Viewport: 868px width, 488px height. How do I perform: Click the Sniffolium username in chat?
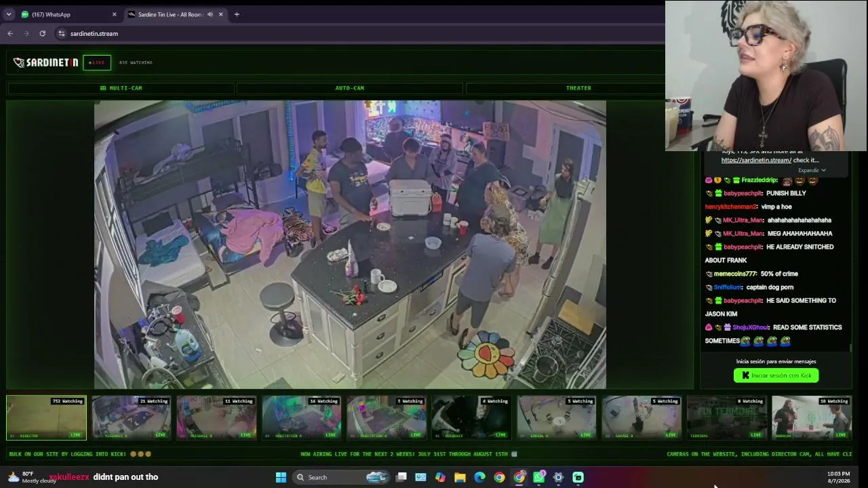728,287
